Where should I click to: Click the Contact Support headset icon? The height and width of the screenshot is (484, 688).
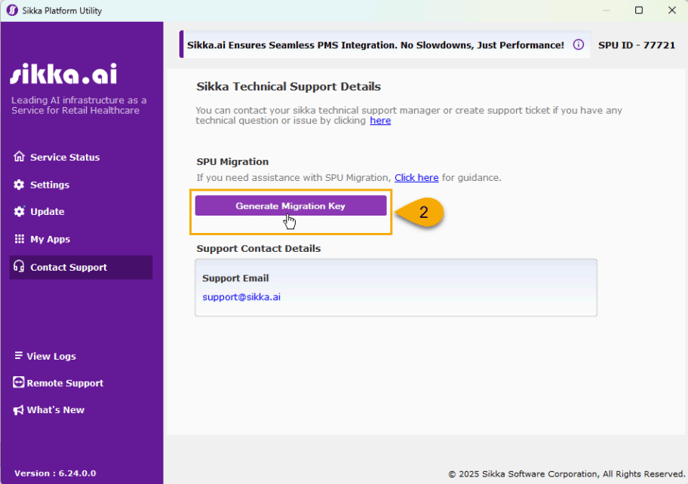pos(19,267)
